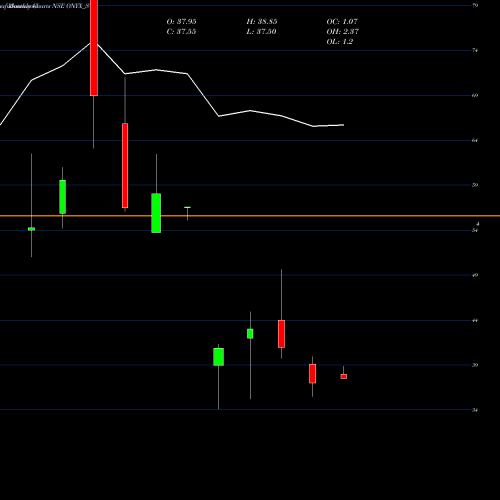Viewport: 500px width, 500px height.
Task: Click the 44 price axis label
Action: (475, 320)
